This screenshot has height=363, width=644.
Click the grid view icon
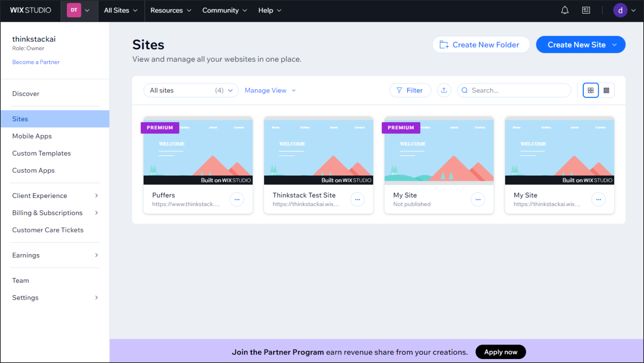click(x=591, y=90)
